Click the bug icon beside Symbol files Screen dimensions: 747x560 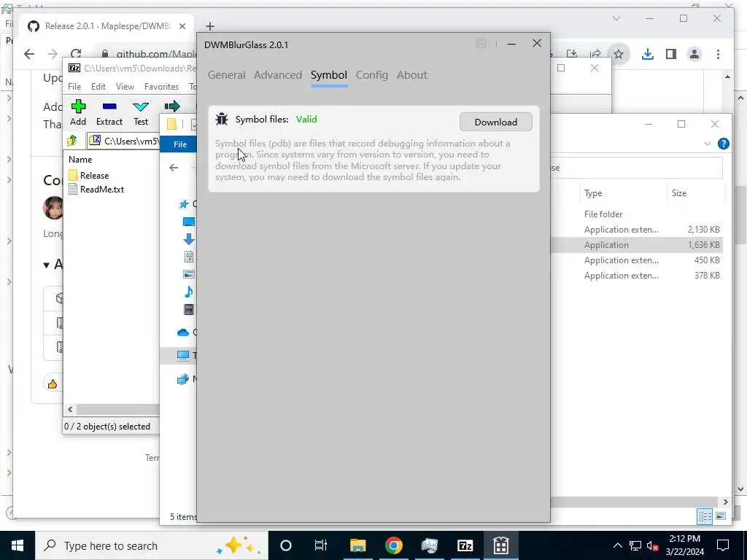point(222,119)
